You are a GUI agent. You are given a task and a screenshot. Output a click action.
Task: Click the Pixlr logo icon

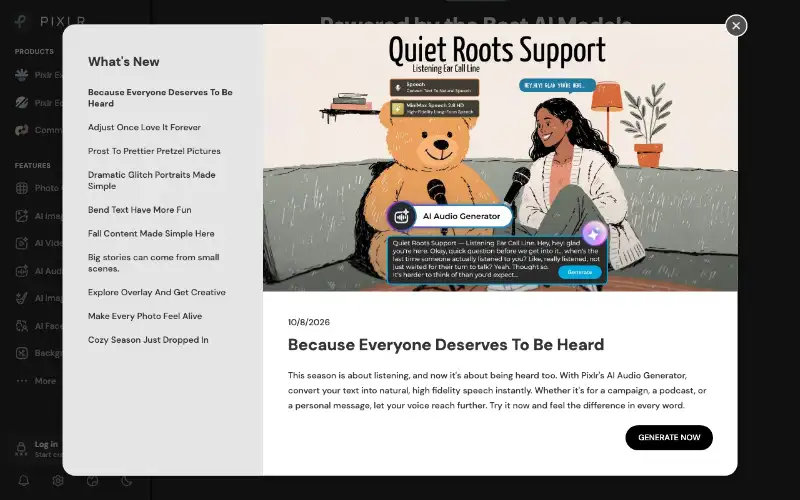(20, 21)
